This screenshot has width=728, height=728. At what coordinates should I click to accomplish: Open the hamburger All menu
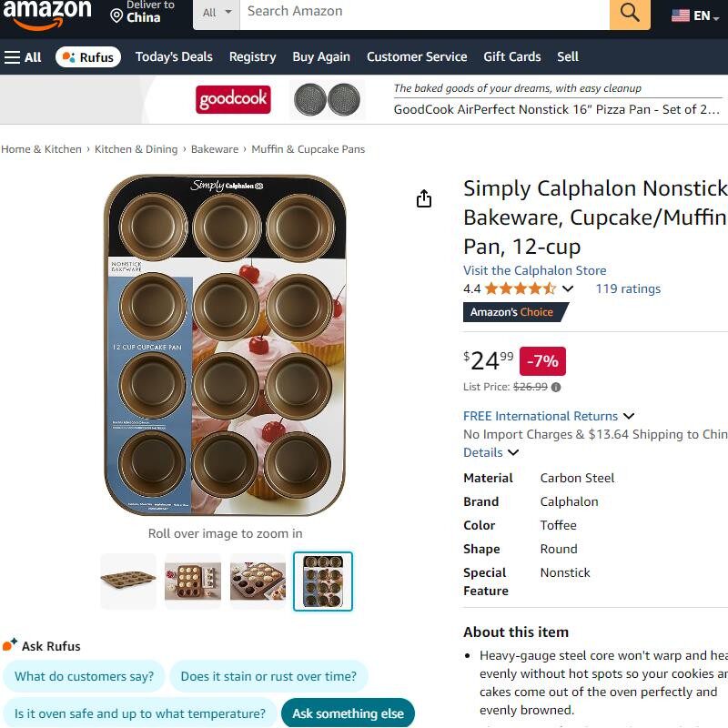[x=23, y=57]
